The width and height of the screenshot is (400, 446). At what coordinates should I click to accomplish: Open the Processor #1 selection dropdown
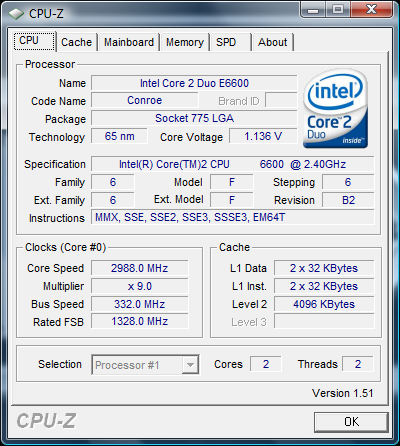[x=146, y=365]
